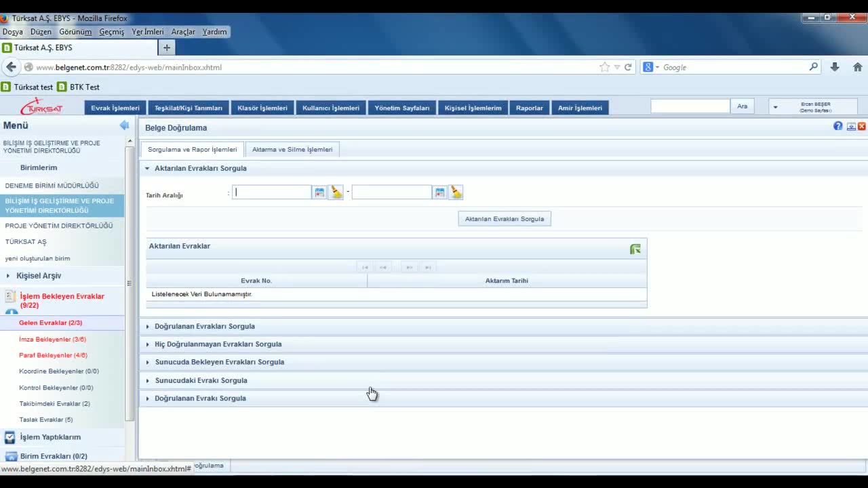868x488 pixels.
Task: Open the Evrak İşlemleri menu
Action: [115, 108]
